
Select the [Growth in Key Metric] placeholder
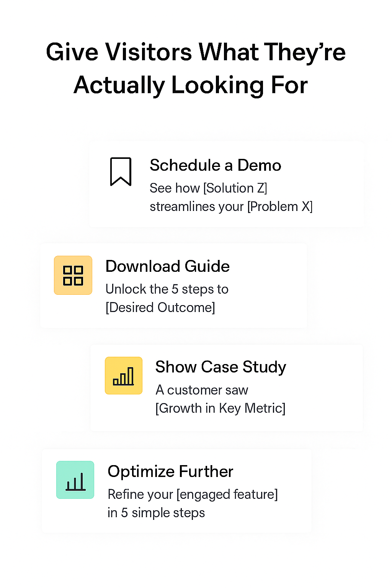coord(220,408)
